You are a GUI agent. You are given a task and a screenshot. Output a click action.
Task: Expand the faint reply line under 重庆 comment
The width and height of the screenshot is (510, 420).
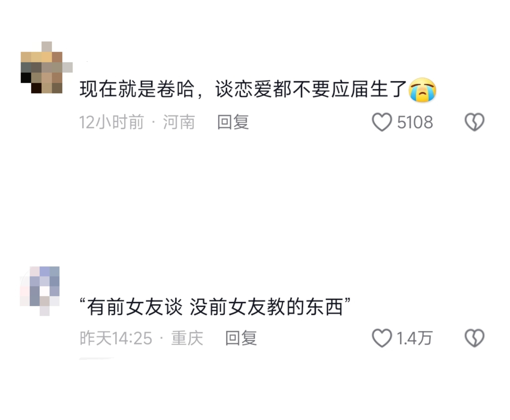(97, 359)
